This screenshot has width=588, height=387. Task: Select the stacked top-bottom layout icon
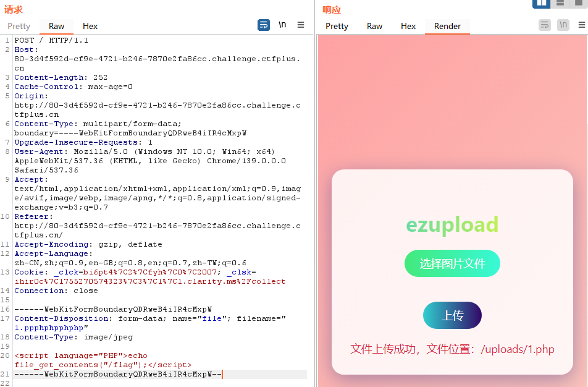click(560, 3)
